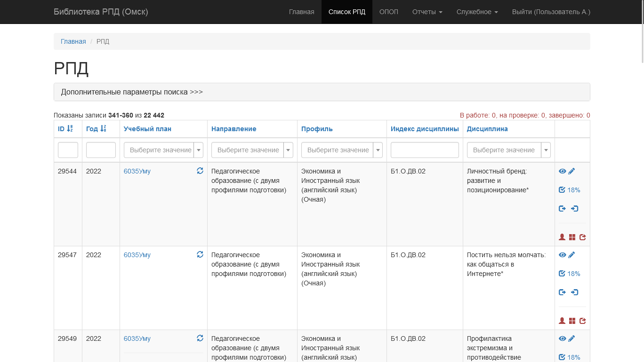Open 18% completion check for record 29549

[x=569, y=357]
